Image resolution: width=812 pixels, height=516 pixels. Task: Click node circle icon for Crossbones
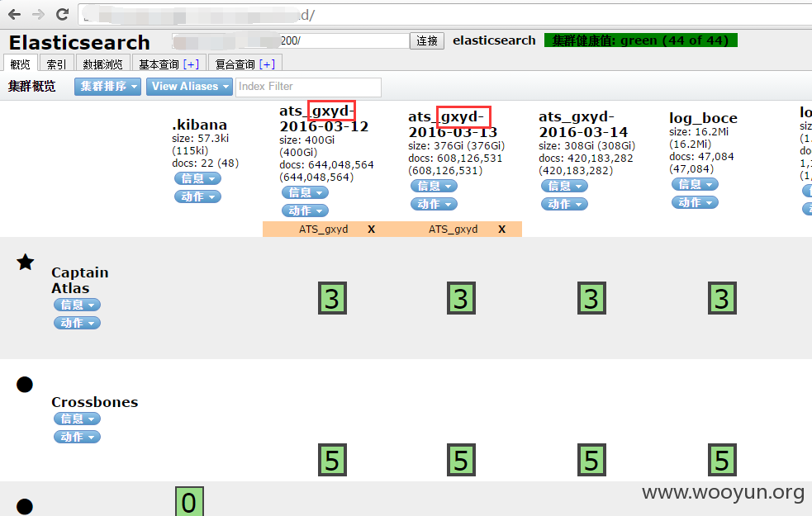pyautogui.click(x=25, y=385)
